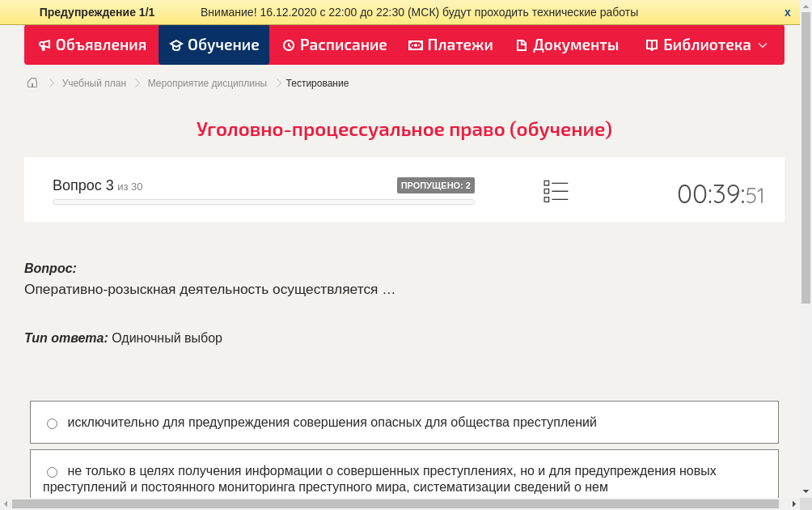The width and height of the screenshot is (812, 510).
Task: Click the Тестирование breadcrumb entry
Action: [316, 83]
